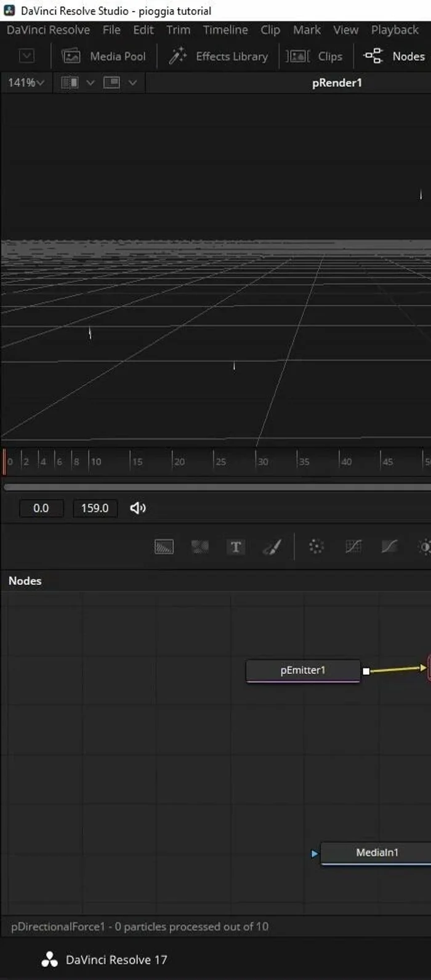This screenshot has height=980, width=431.
Task: Toggle the split A/B viewer buffer icon
Action: coord(70,83)
